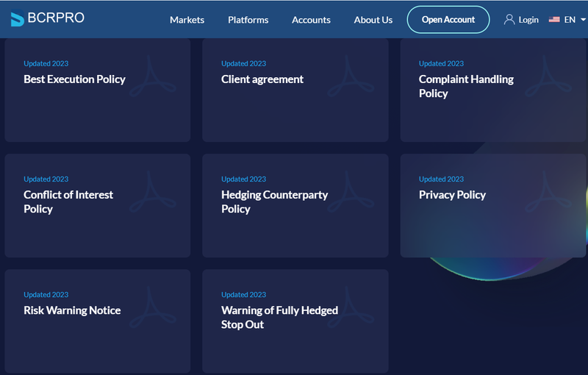This screenshot has width=588, height=375.
Task: Click the user profile icon beside Login
Action: coord(509,20)
